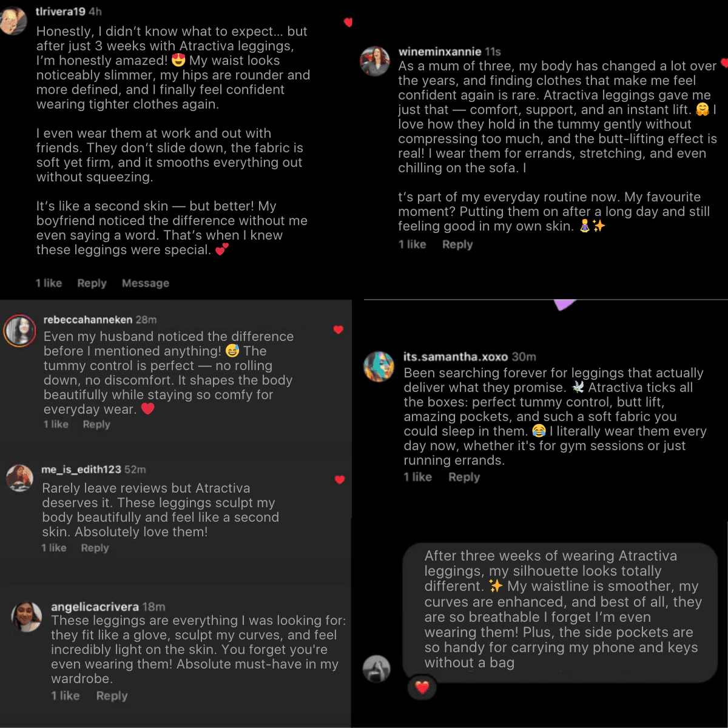Reply to its.samantha.xoxo's comment

(464, 477)
